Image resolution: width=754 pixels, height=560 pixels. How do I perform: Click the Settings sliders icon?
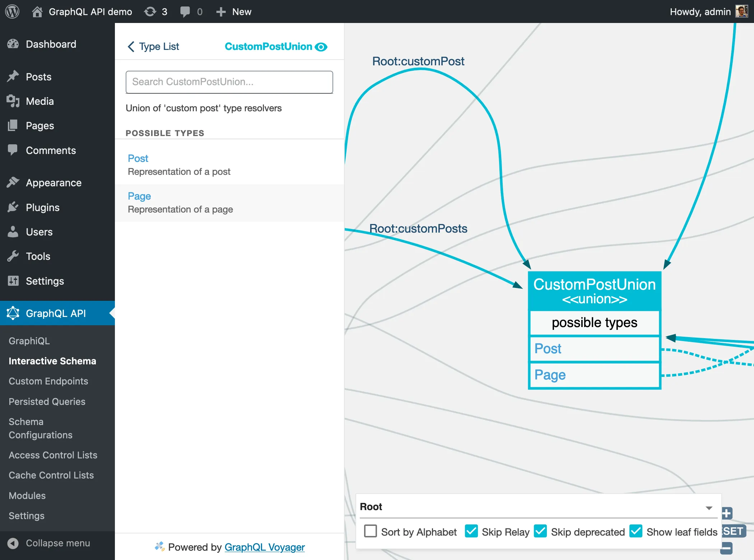pyautogui.click(x=13, y=281)
